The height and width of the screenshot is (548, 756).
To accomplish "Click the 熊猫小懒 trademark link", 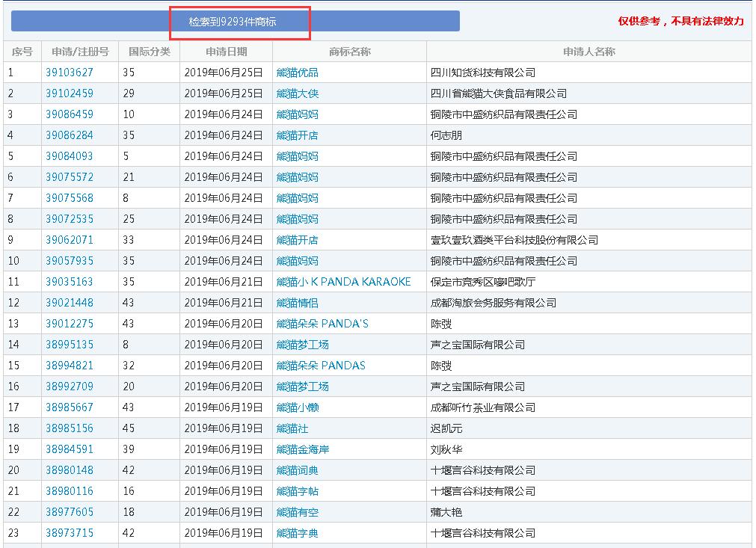I will (297, 407).
